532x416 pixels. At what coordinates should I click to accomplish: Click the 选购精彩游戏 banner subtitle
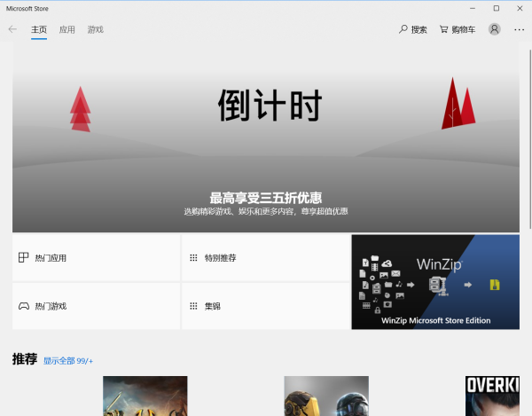266,211
